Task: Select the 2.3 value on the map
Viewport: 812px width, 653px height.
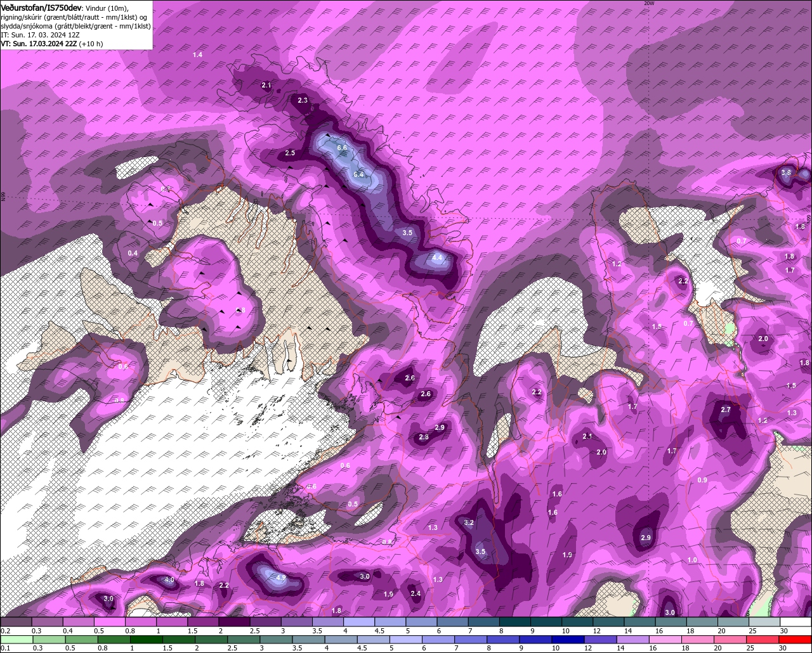Action: pyautogui.click(x=303, y=101)
